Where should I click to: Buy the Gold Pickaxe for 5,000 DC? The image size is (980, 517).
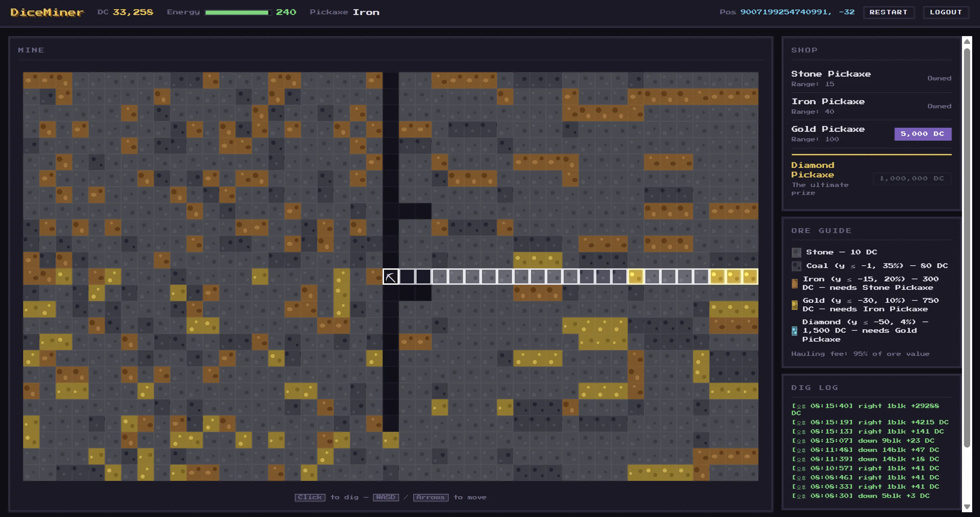pyautogui.click(x=922, y=134)
